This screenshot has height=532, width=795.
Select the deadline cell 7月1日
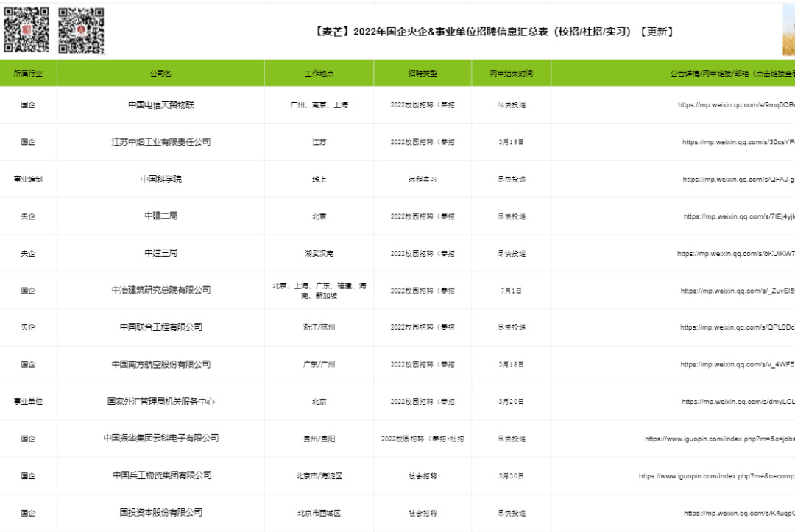click(511, 291)
